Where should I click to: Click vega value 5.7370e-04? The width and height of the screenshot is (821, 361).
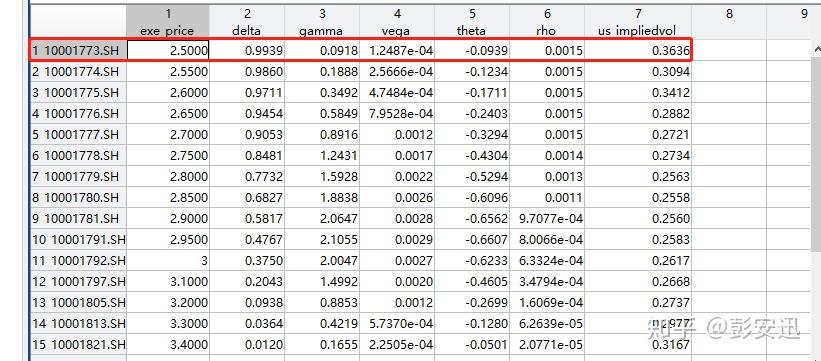click(x=397, y=323)
